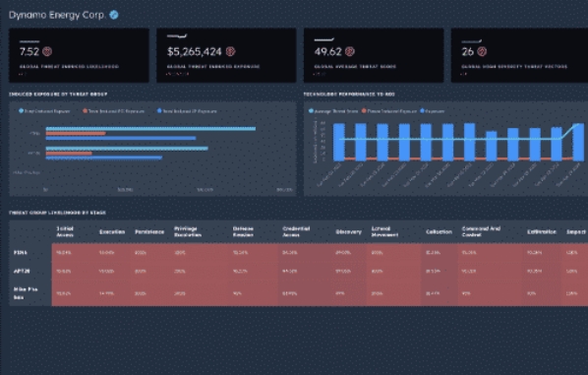
Task: Select the third threat group row label
Action: click(x=26, y=293)
